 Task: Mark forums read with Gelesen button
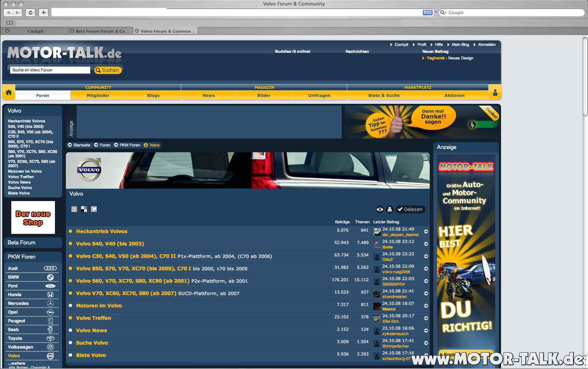tap(410, 209)
